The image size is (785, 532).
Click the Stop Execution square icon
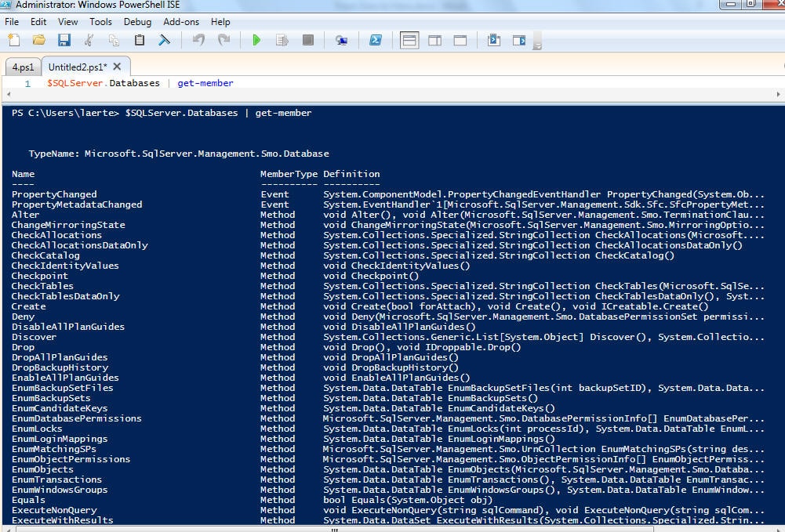coord(308,40)
